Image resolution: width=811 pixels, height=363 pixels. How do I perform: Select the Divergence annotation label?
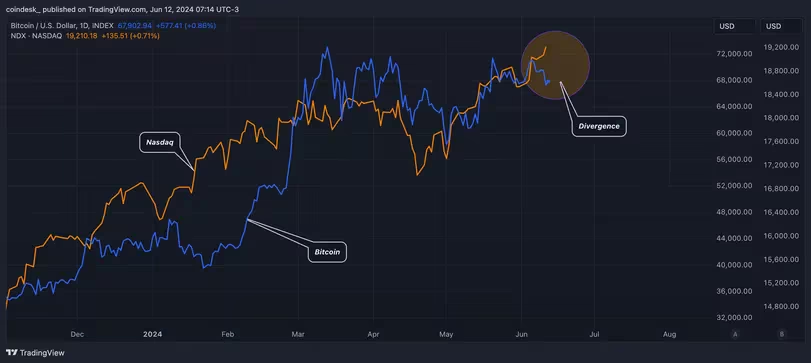599,126
